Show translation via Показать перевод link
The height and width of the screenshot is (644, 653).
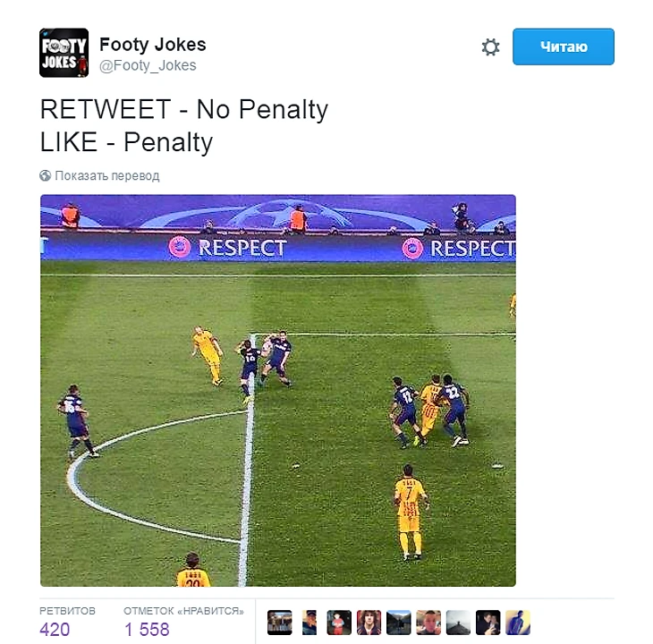point(107,175)
